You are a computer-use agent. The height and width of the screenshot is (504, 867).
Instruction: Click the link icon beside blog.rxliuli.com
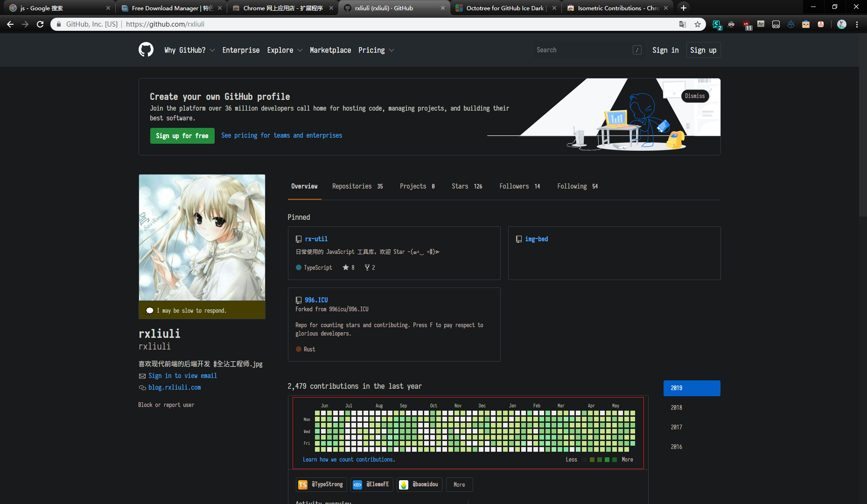coord(142,387)
